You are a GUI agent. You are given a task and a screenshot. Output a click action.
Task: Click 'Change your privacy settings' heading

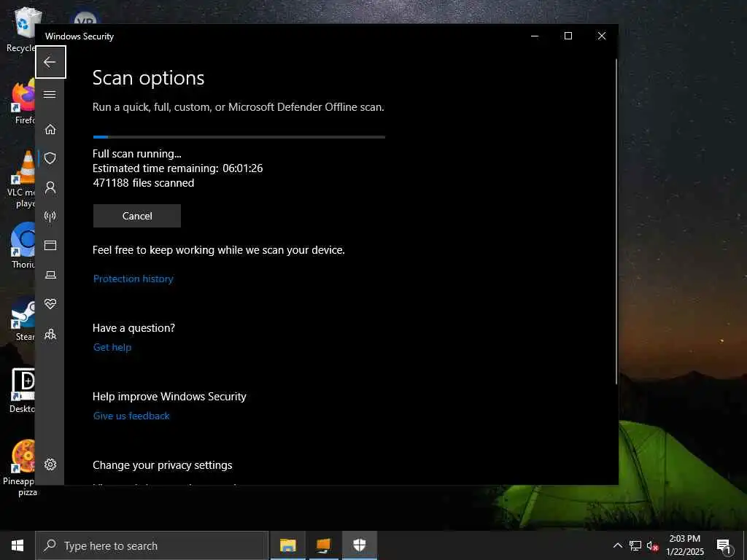coord(163,465)
